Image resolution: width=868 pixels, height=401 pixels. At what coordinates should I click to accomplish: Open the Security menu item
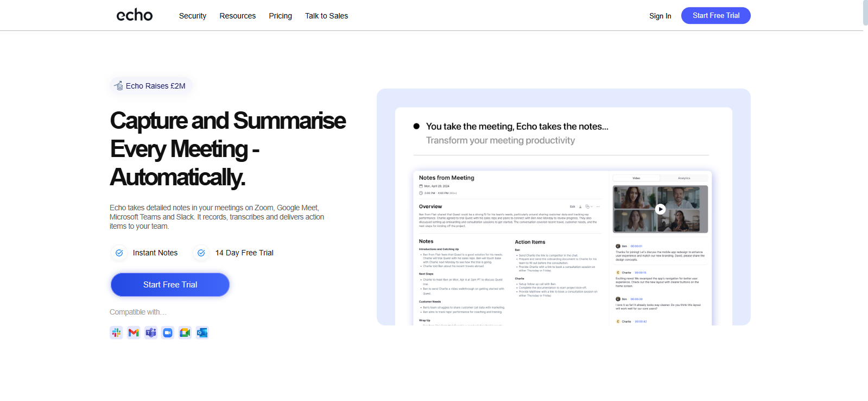pos(193,16)
